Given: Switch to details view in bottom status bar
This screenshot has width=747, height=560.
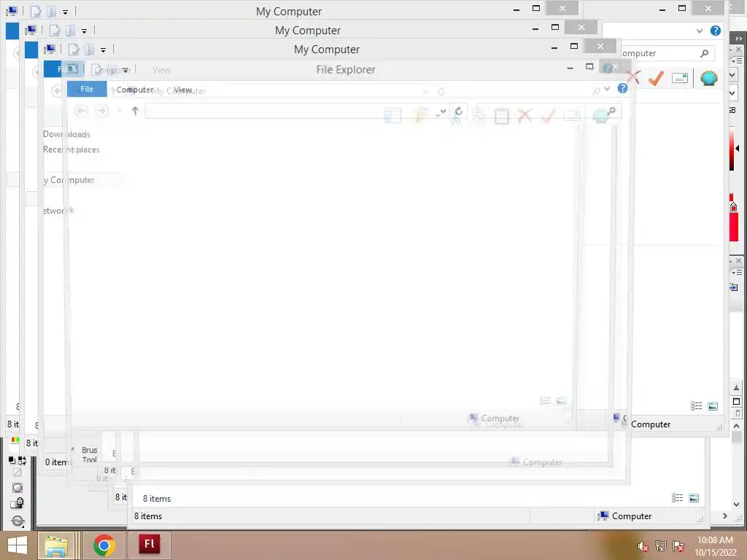Looking at the screenshot, I should (x=677, y=498).
